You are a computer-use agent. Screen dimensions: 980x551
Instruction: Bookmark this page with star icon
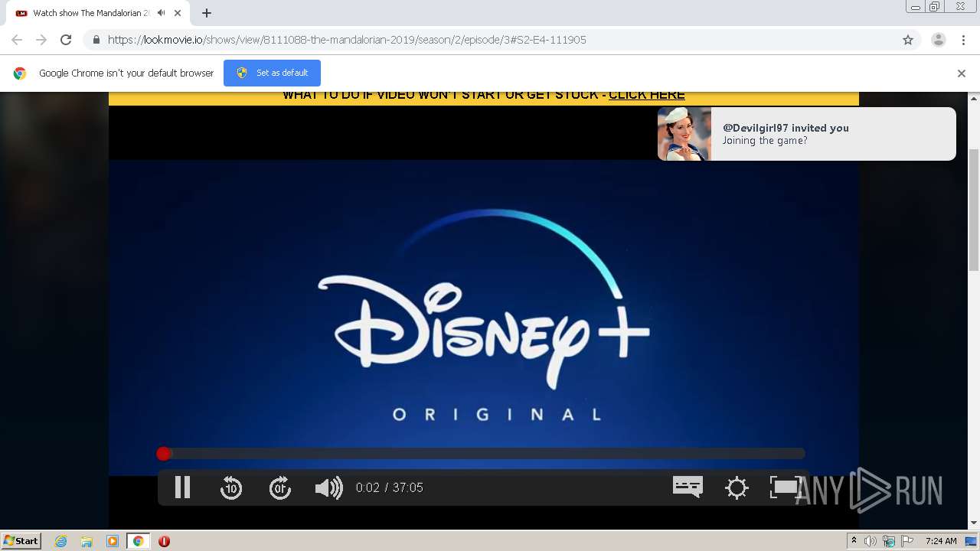908,40
